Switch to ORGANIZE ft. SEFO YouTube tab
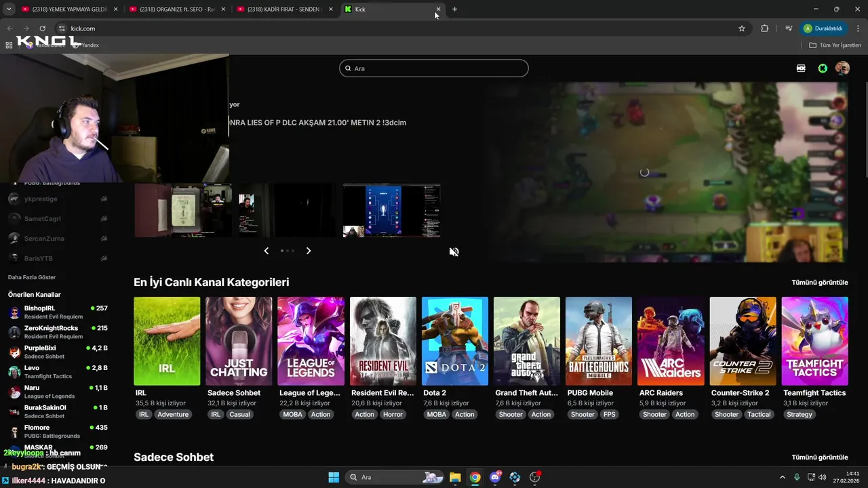Screen dimensions: 868x488 coord(176,9)
